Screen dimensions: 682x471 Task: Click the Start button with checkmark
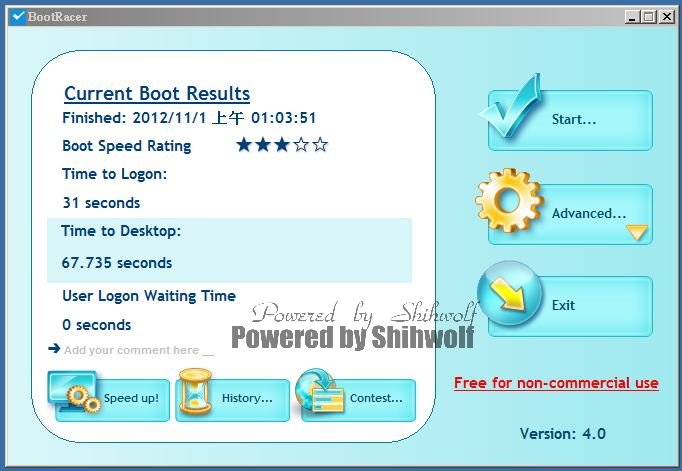click(x=570, y=120)
